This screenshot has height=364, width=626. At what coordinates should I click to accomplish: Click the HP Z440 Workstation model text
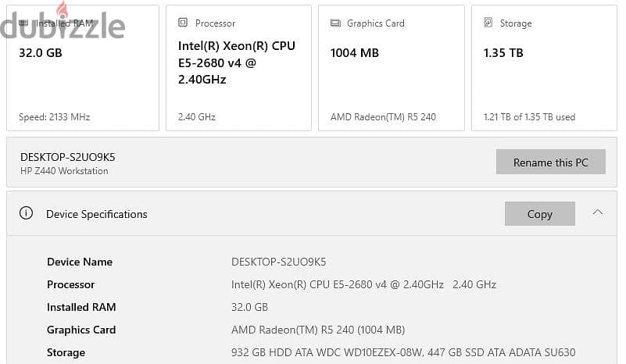64,171
